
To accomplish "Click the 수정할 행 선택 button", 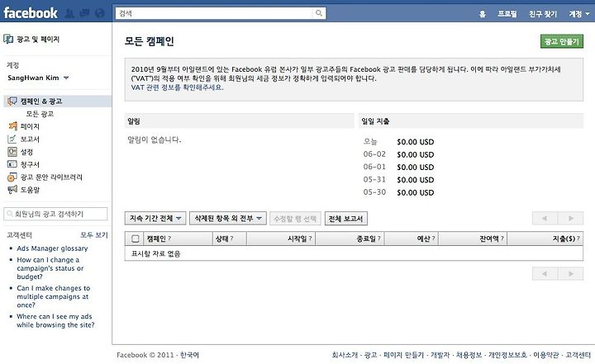I will pyautogui.click(x=295, y=219).
